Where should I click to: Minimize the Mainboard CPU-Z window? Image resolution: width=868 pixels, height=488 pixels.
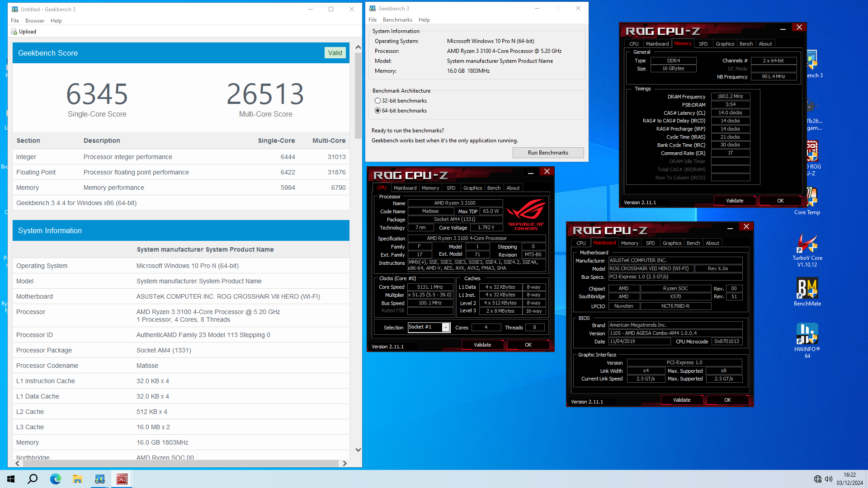[730, 227]
